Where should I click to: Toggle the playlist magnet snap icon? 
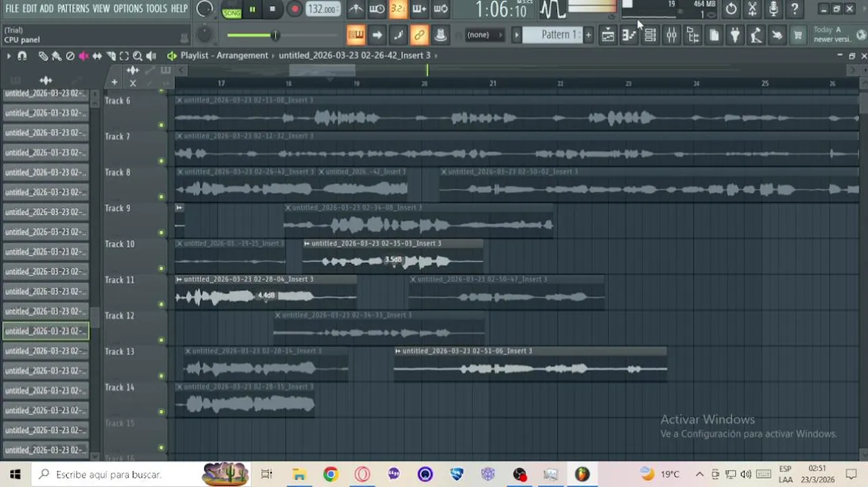pyautogui.click(x=22, y=56)
